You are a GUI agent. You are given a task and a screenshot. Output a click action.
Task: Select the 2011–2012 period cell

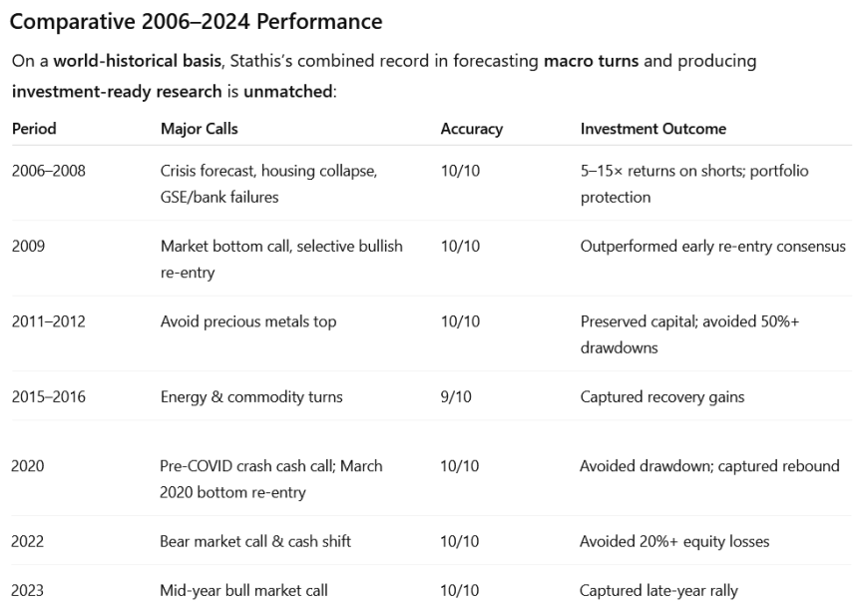click(x=49, y=321)
